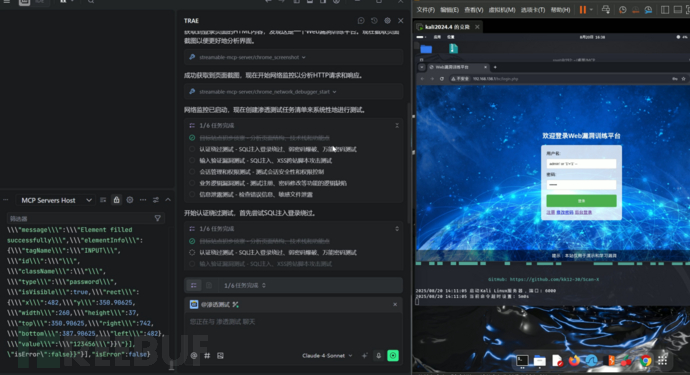Toggle completed task check in second list

[192, 241]
